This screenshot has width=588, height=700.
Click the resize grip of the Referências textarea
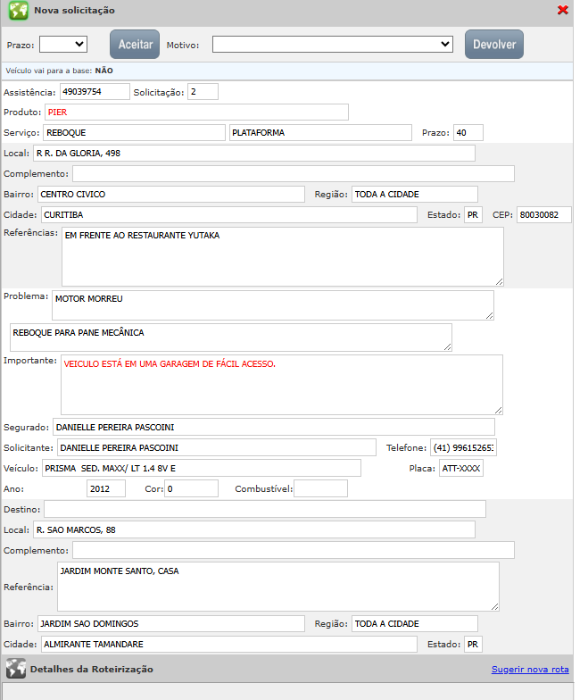click(500, 282)
